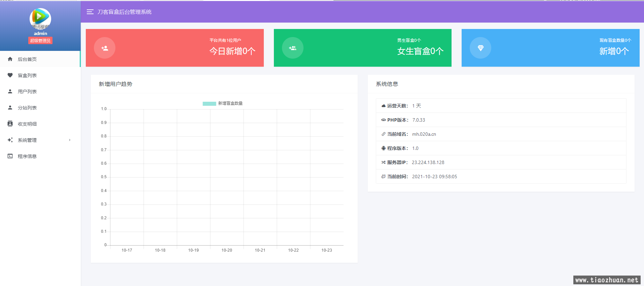This screenshot has height=286, width=644.
Task: Click the diamond icon in blue card
Action: (x=480, y=48)
